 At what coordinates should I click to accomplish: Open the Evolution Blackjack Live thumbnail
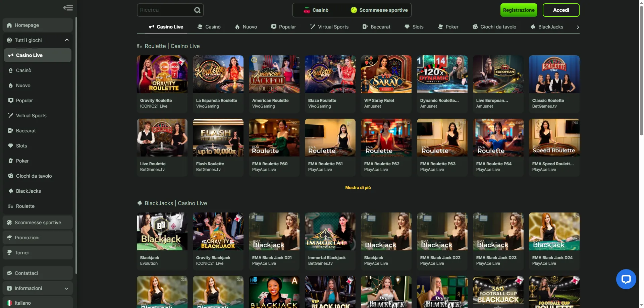(x=162, y=231)
